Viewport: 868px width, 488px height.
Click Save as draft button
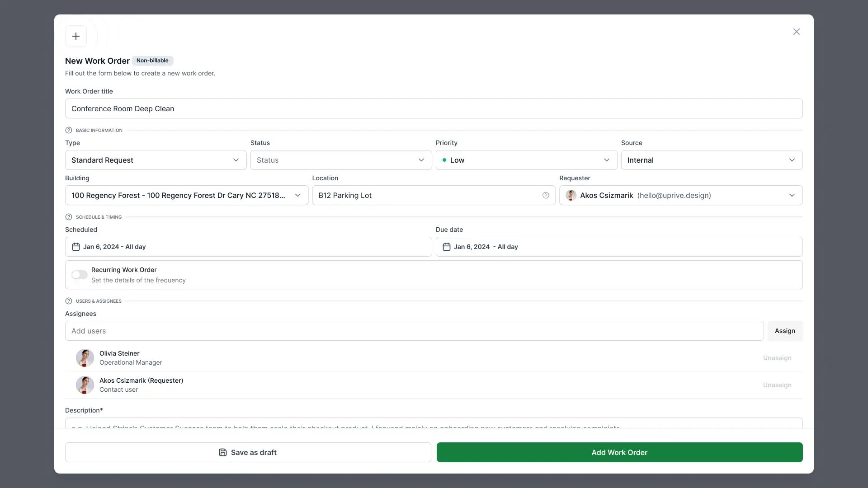coord(248,452)
